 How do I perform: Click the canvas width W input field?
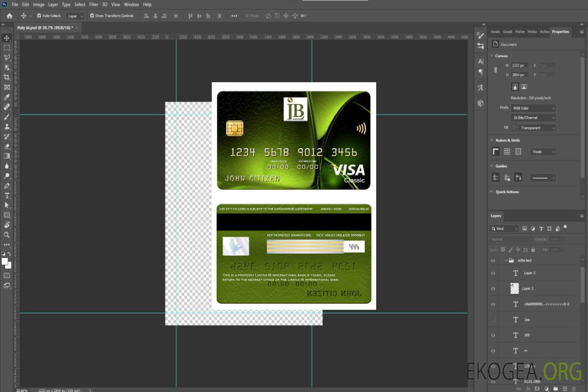click(519, 65)
